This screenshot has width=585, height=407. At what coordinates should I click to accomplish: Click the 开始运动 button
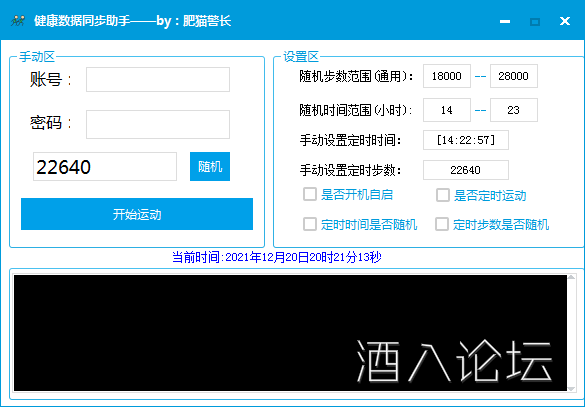[137, 214]
